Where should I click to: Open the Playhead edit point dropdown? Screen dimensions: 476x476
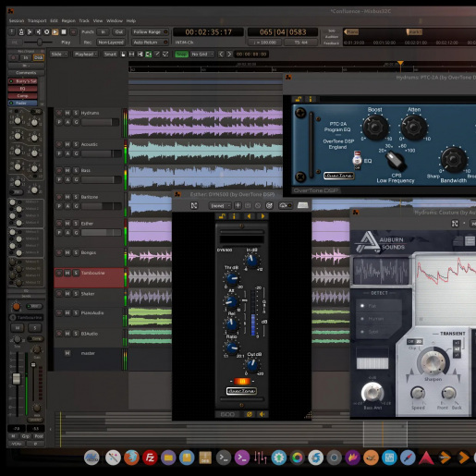click(86, 55)
